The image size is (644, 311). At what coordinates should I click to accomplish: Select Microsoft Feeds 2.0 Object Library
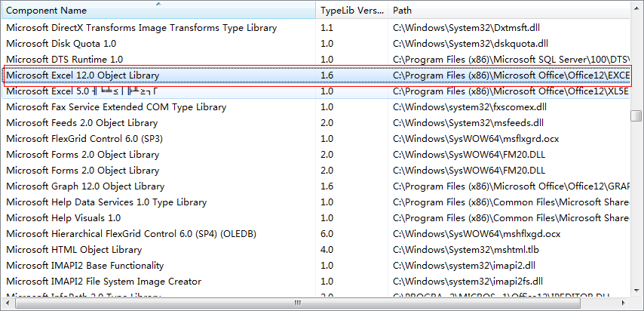[81, 123]
